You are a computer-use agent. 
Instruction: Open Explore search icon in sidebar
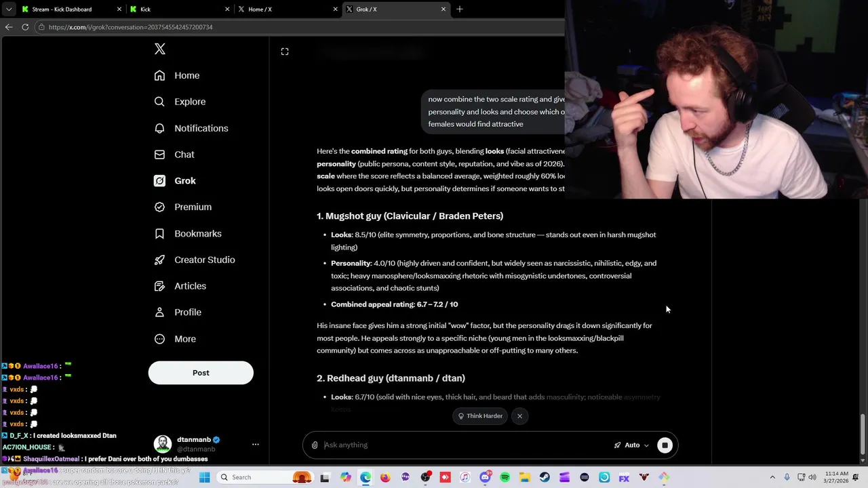(159, 102)
